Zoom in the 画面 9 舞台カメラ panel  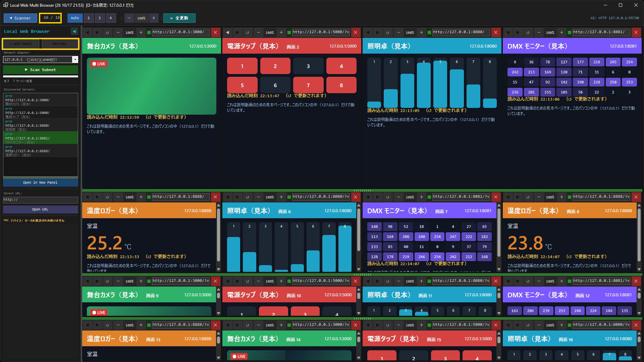[141, 281]
